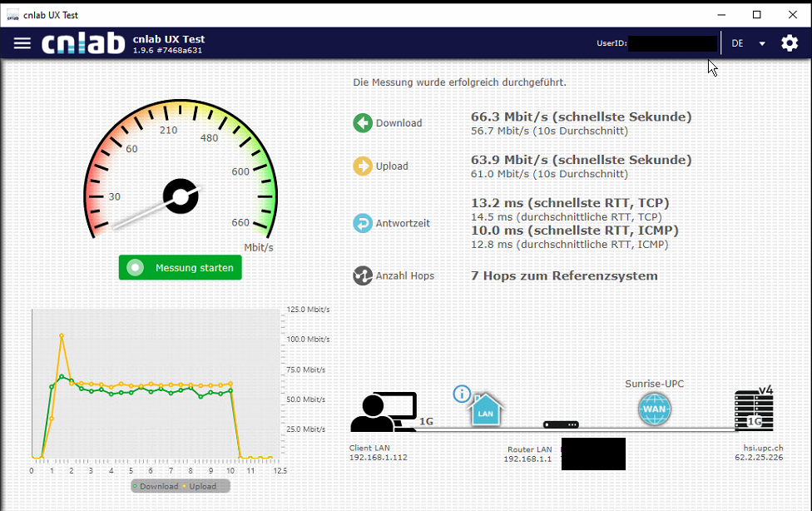
Task: Toggle the Download series in chart legend
Action: (x=155, y=486)
